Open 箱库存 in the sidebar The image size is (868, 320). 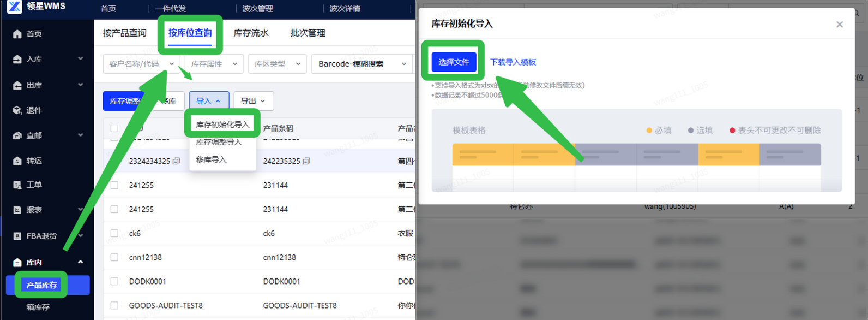[38, 307]
